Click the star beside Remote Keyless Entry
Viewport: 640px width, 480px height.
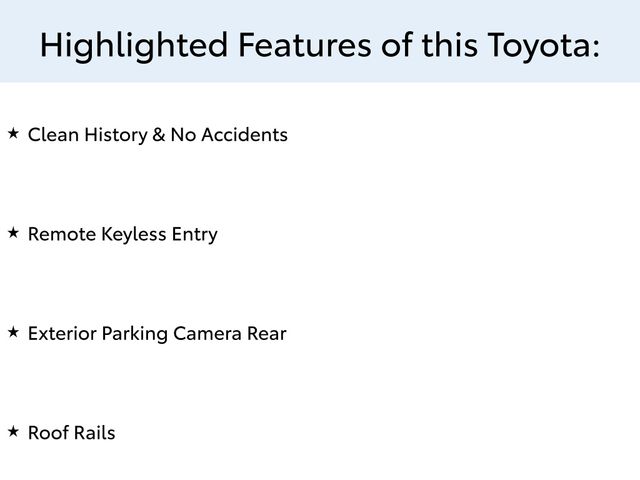[x=13, y=232]
